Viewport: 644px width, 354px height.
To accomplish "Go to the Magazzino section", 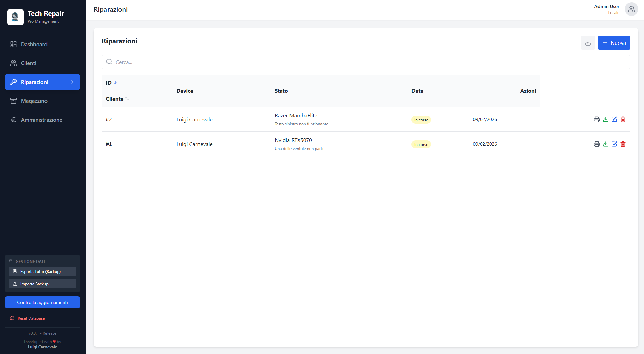I will [34, 101].
